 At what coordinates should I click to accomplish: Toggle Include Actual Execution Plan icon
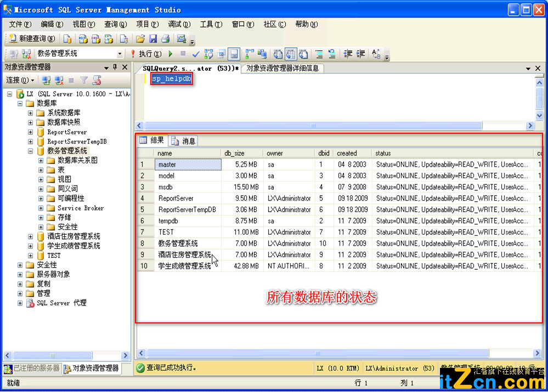(250, 54)
